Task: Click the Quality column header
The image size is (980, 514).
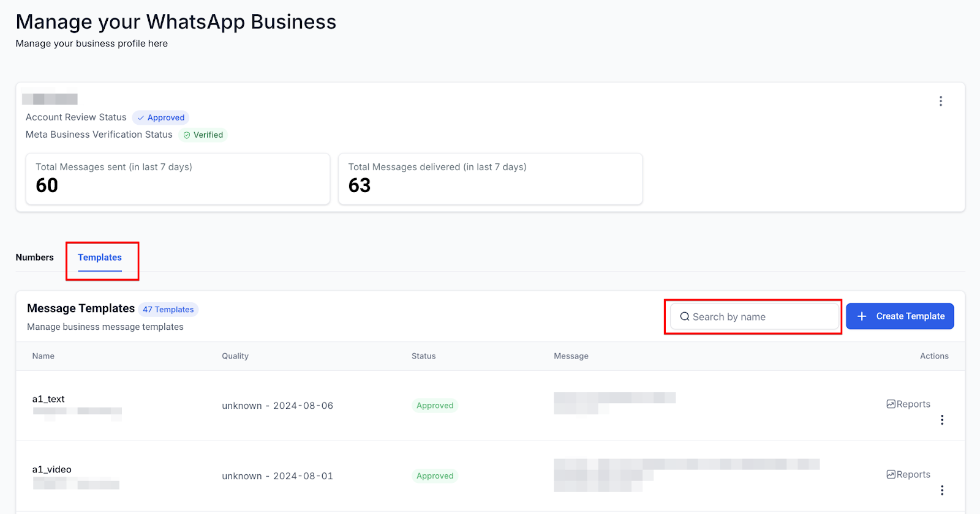Action: click(235, 356)
